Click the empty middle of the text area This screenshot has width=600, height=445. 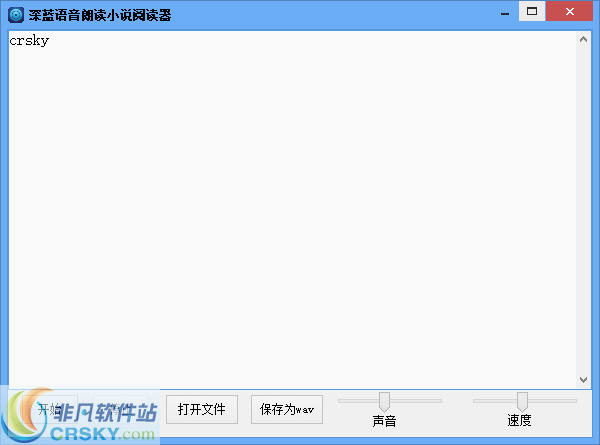(290, 210)
